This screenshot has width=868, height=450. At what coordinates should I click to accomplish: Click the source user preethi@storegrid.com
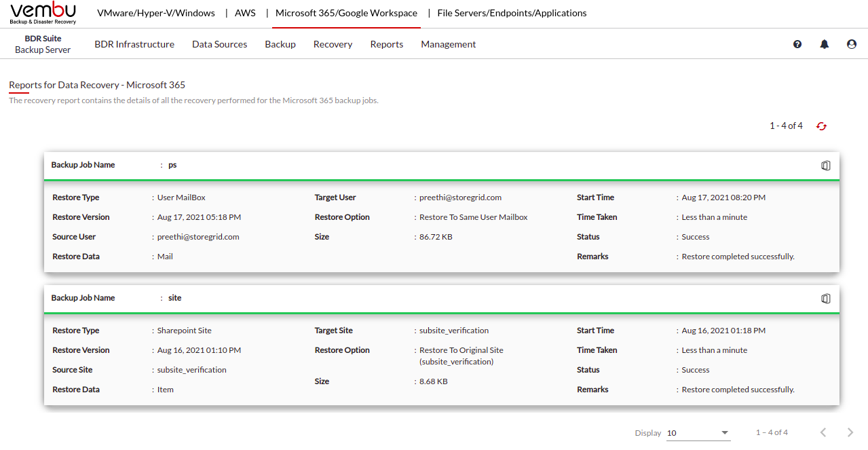(198, 237)
